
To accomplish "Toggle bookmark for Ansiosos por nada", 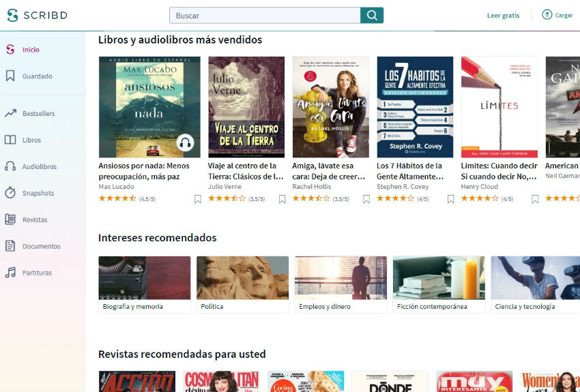I will pos(198,199).
